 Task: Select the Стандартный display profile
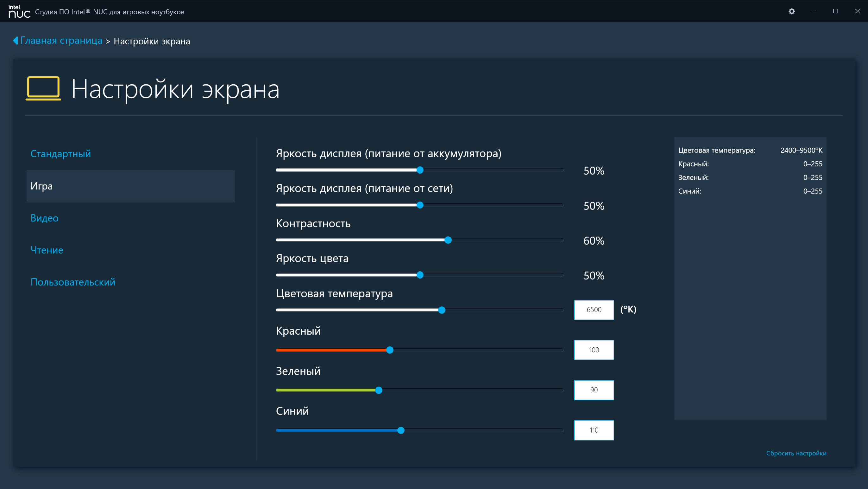click(61, 154)
